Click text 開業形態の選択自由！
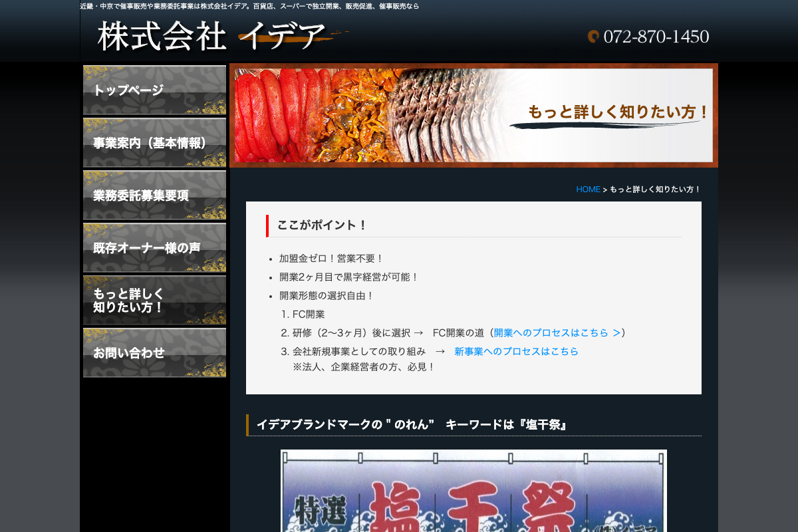 327,296
